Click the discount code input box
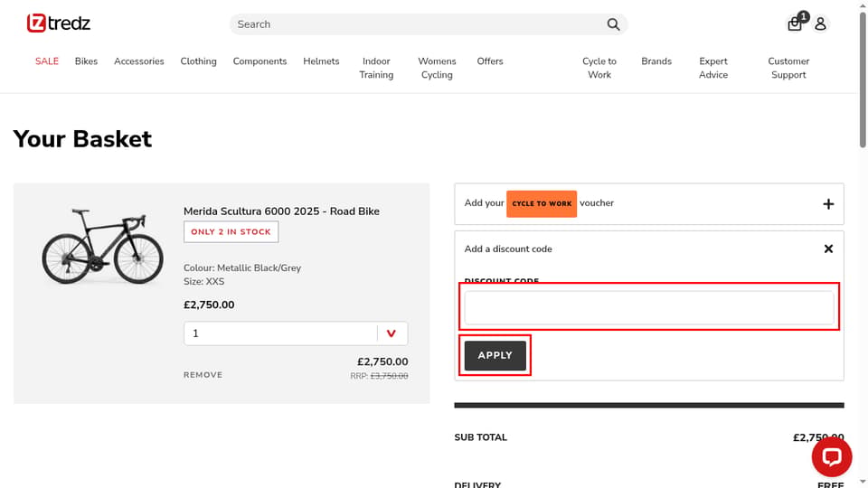The height and width of the screenshot is (488, 868). click(649, 307)
